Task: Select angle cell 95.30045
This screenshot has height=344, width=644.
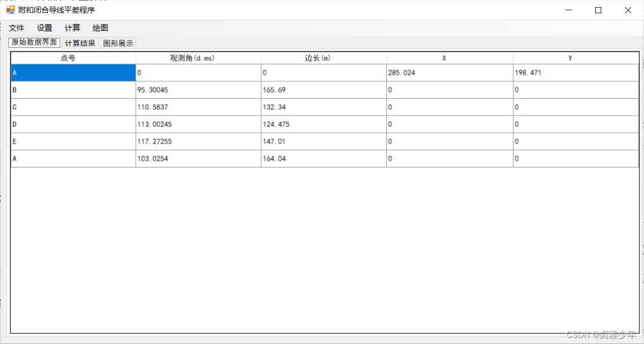Action: click(x=199, y=90)
